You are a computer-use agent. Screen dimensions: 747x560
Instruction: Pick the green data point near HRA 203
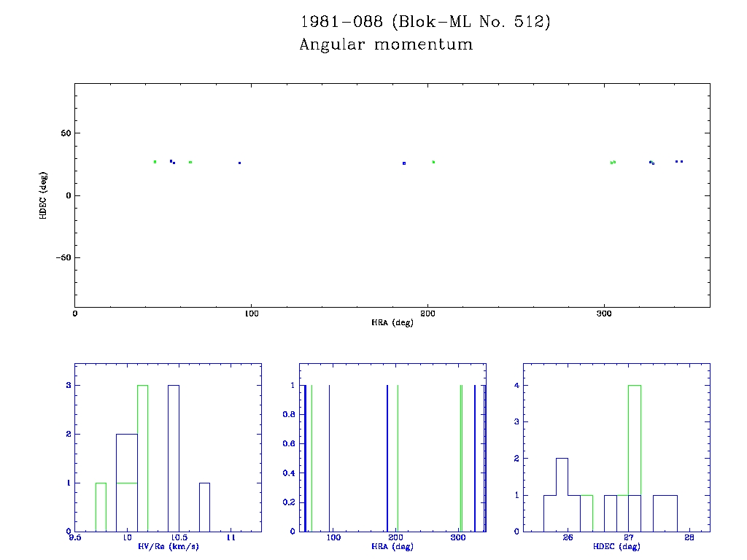point(433,162)
